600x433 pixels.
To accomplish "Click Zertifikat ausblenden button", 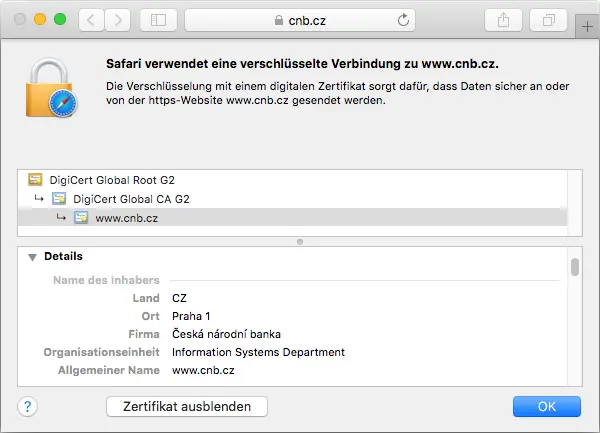I will (x=187, y=406).
